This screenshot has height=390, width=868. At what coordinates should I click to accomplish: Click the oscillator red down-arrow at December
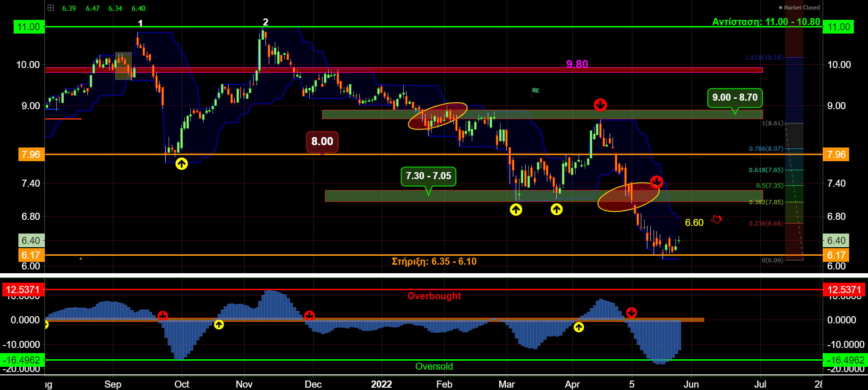pos(309,315)
